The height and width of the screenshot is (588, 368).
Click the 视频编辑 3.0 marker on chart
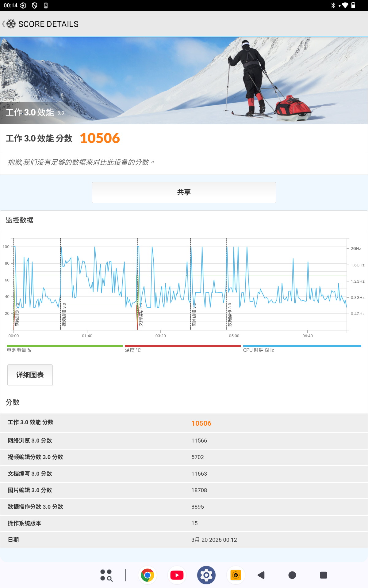tap(64, 314)
